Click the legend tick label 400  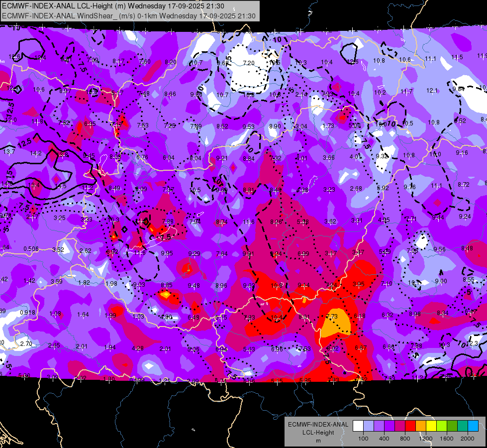384,439
